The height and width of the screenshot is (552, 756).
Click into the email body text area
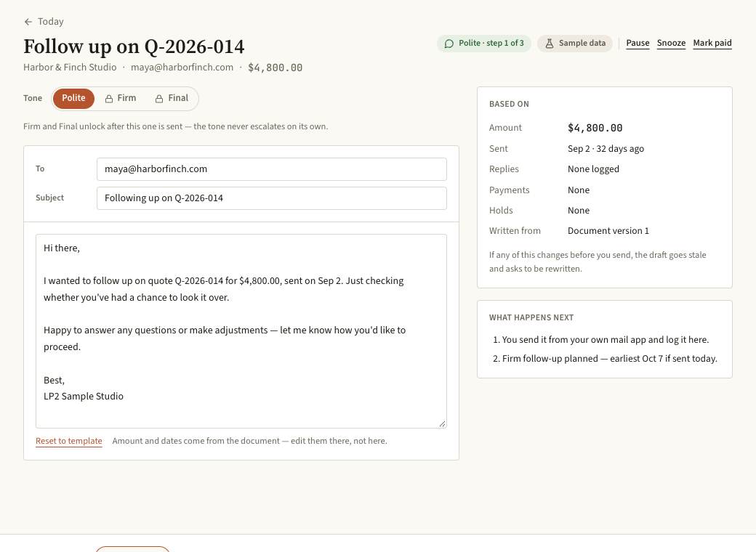[241, 331]
